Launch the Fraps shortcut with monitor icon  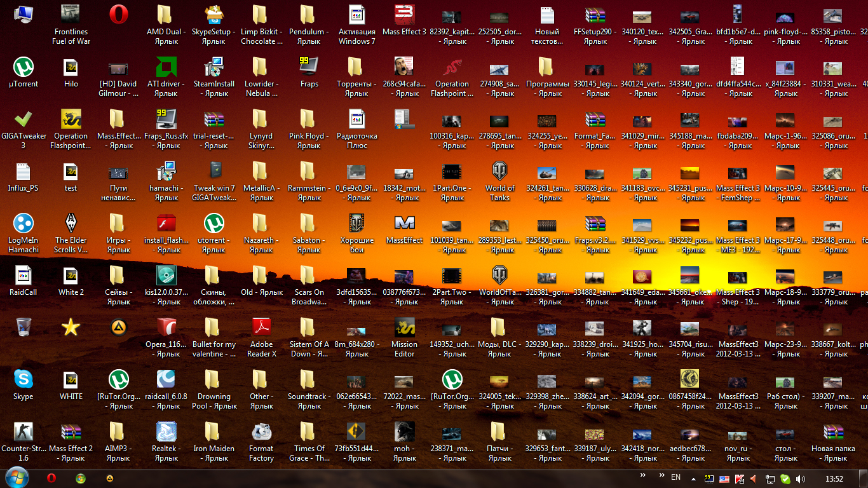pos(309,72)
